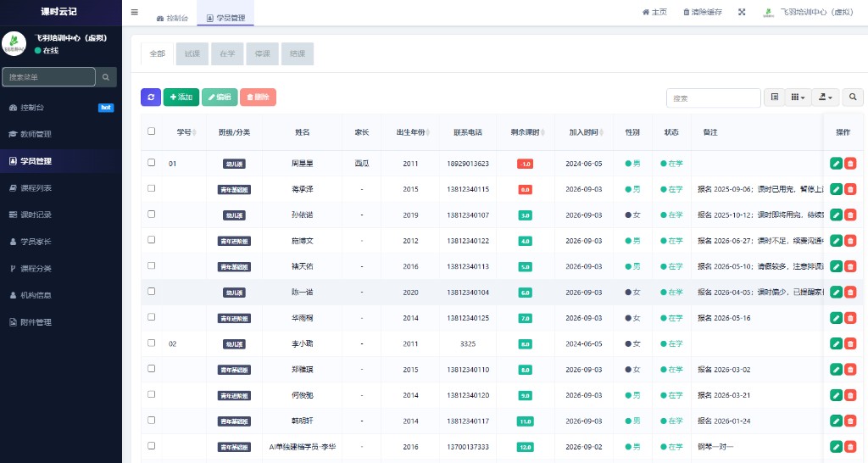Viewport: 868px width, 463px height.
Task: Select the checkbox for student 施博文
Action: point(152,240)
